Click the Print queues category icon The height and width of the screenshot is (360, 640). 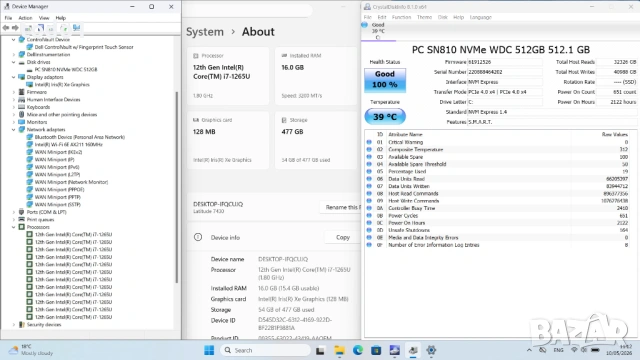(x=22, y=220)
